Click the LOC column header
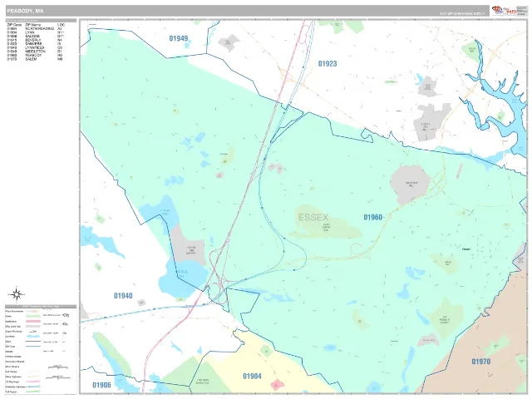 coord(61,25)
